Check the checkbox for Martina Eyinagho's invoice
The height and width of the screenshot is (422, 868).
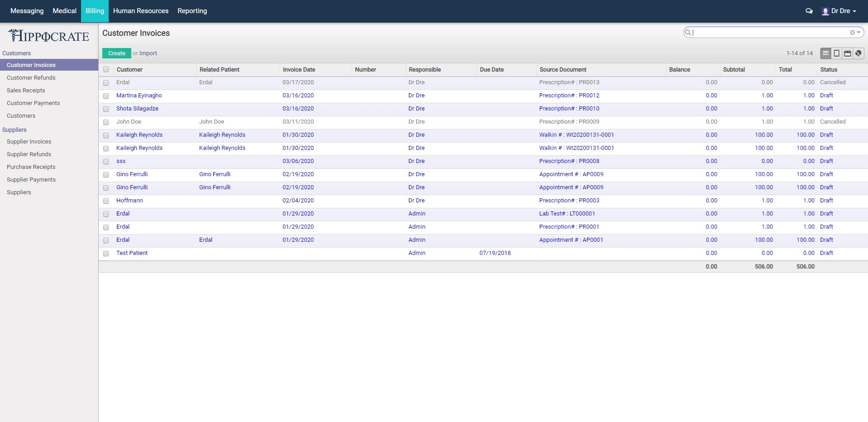click(106, 96)
